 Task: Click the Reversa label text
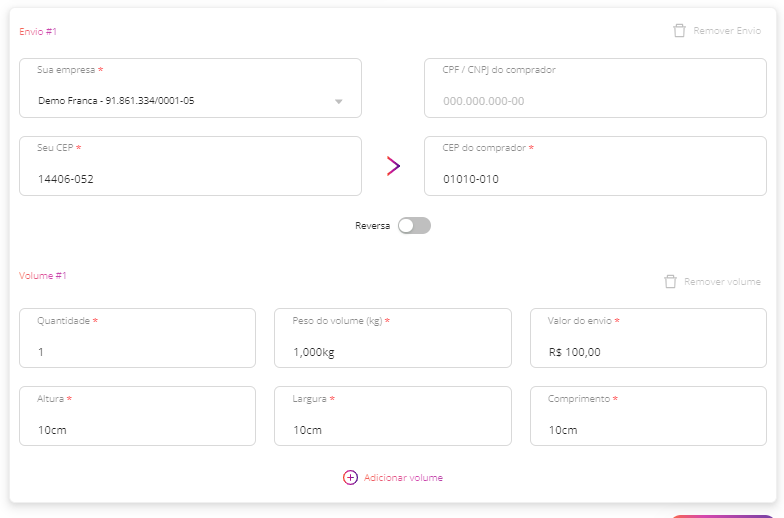[372, 226]
